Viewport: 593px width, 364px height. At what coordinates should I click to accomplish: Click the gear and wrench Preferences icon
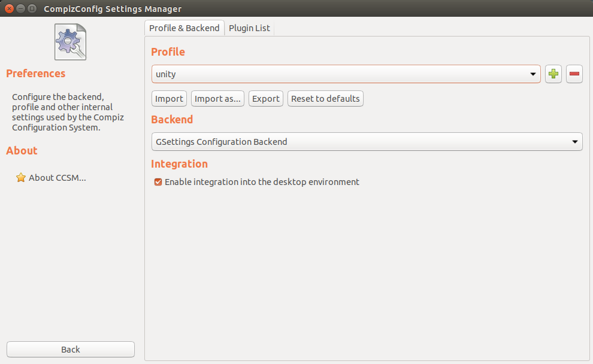click(70, 42)
